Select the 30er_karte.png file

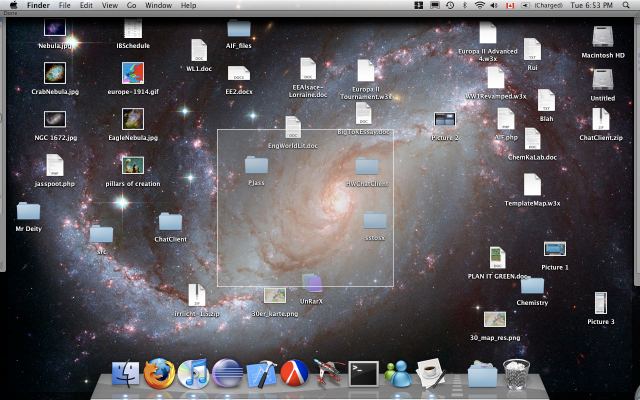click(x=275, y=296)
